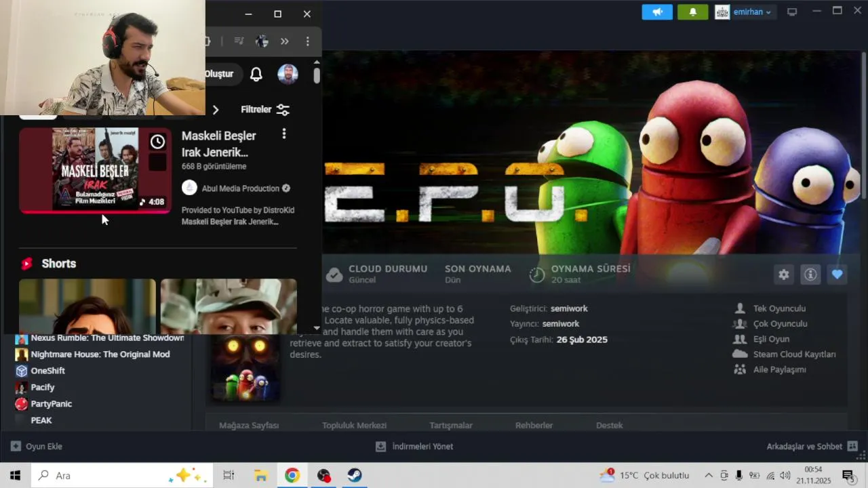Open the second Shorts soldier thumbnail
Viewport: 868px width, 488px height.
(x=229, y=306)
